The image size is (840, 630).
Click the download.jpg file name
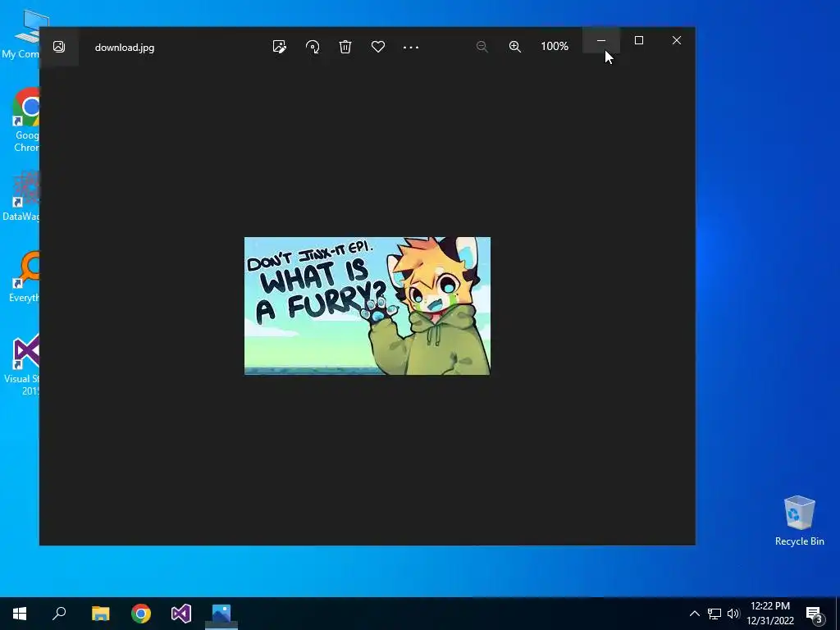125,47
